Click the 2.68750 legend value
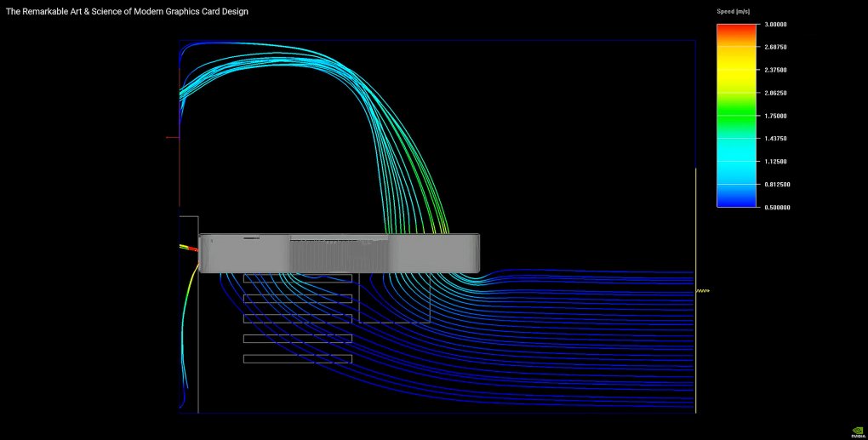The image size is (868, 440). click(775, 47)
